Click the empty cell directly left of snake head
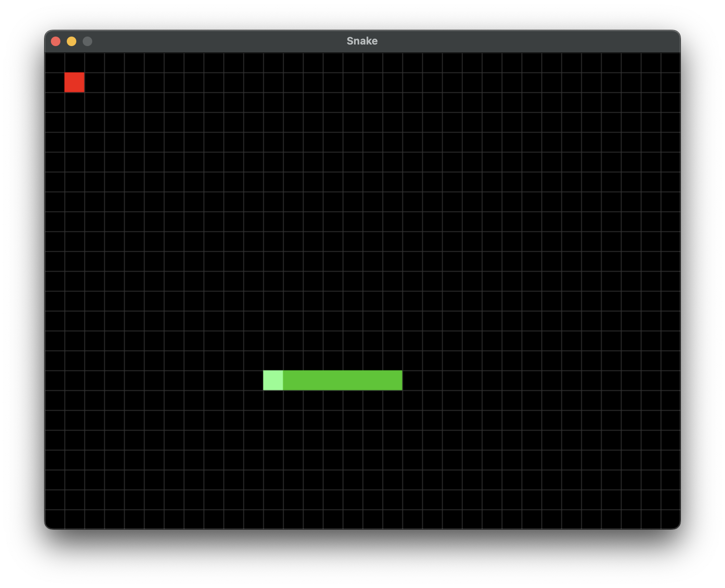The width and height of the screenshot is (725, 588). point(253,380)
